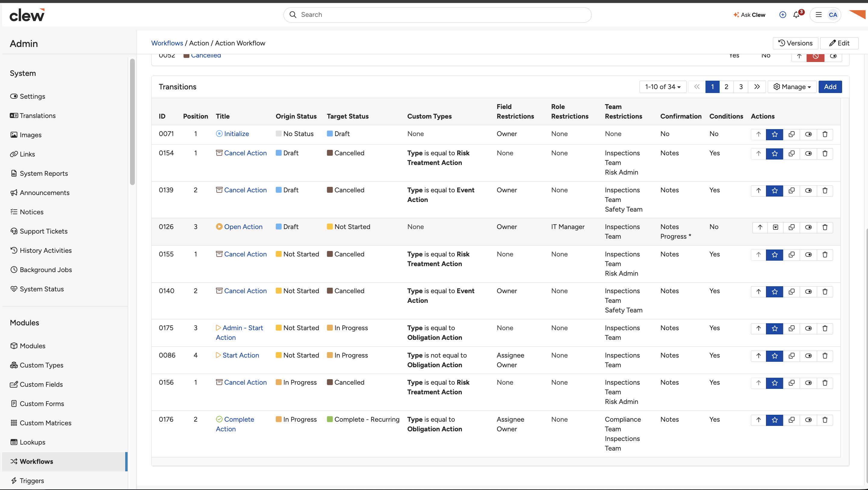Image resolution: width=868 pixels, height=490 pixels.
Task: Click star icon for transition 0156
Action: click(x=775, y=383)
